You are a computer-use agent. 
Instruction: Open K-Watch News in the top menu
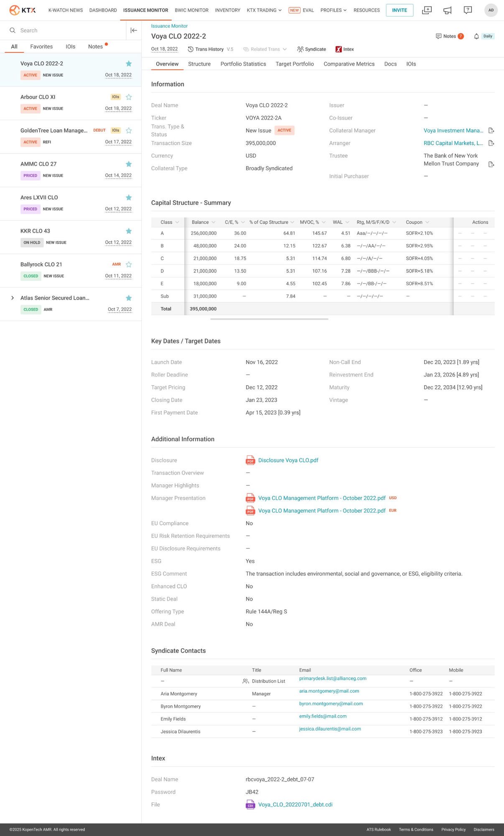coord(66,10)
